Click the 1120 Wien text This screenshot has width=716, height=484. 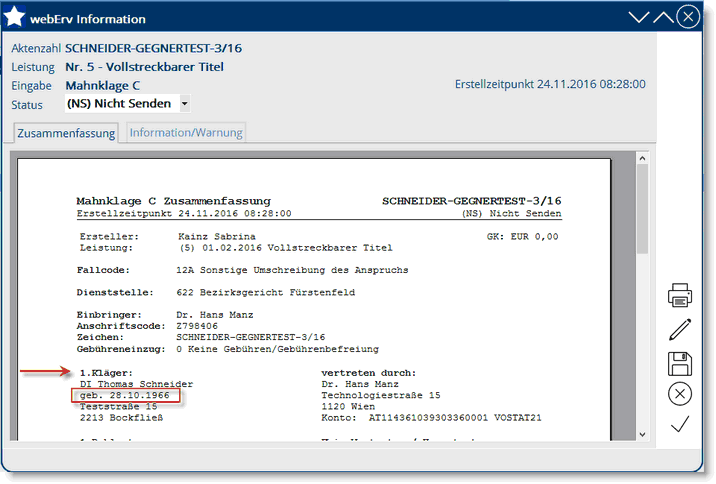pyautogui.click(x=348, y=406)
